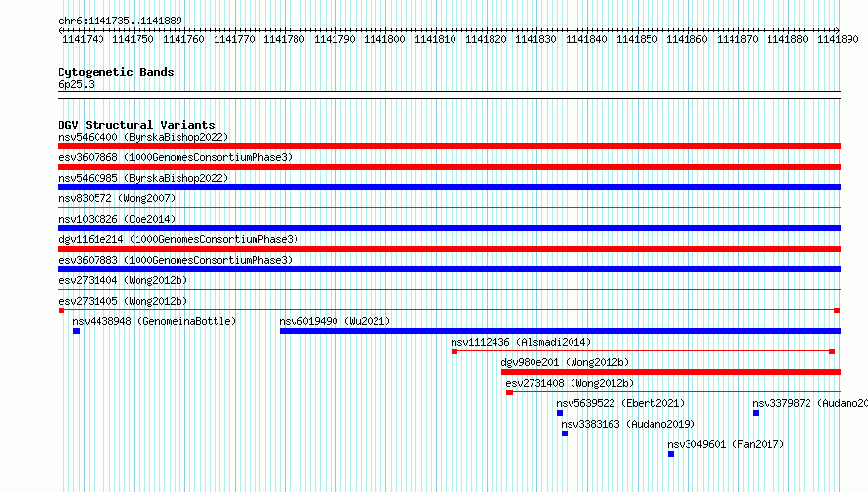868x492 pixels.
Task: Click the blue bar of nsv1030826
Action: (449, 228)
